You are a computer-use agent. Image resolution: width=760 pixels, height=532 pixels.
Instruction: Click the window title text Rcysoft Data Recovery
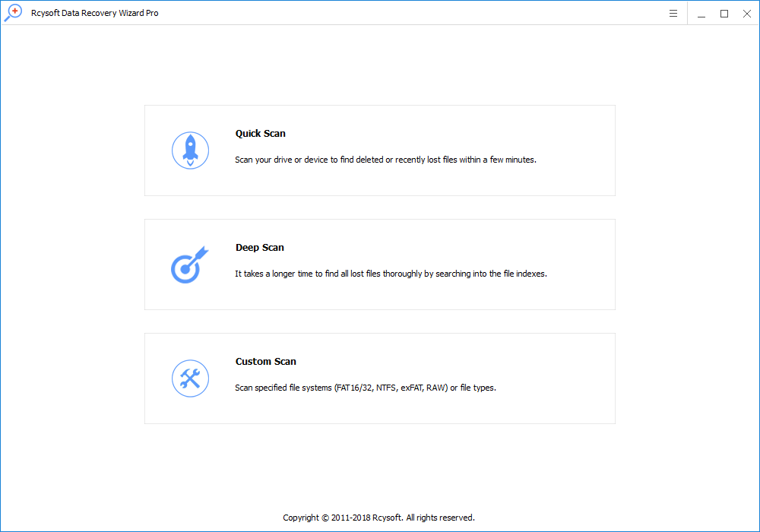[95, 14]
